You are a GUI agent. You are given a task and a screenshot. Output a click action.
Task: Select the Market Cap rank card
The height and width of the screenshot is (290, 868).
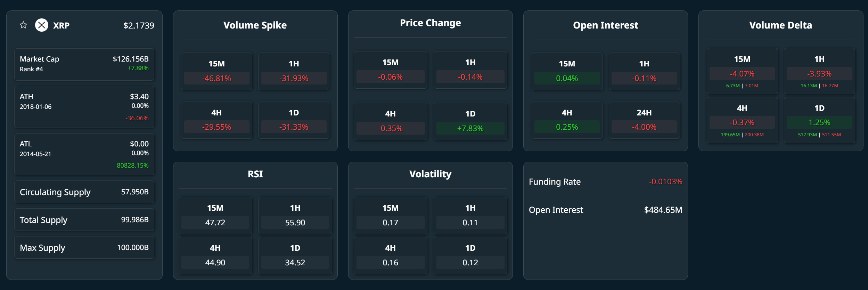pos(84,64)
